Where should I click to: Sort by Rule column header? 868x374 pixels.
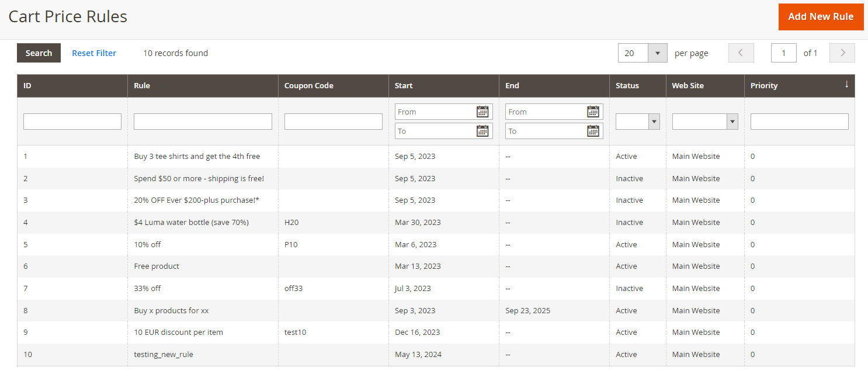coord(142,85)
